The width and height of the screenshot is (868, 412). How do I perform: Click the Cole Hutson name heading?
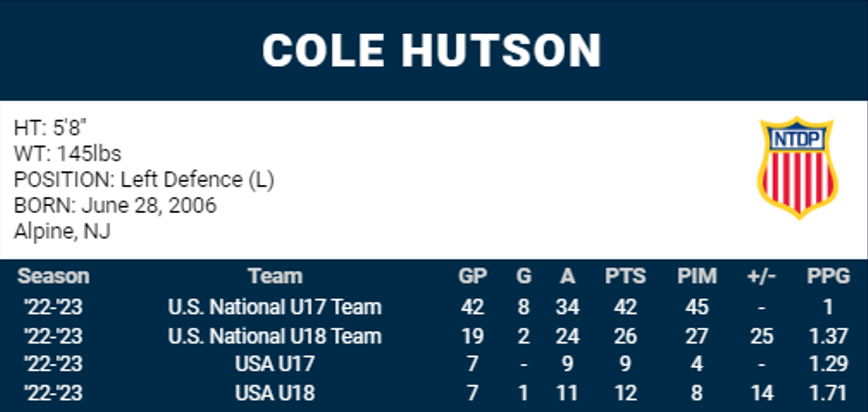[432, 51]
